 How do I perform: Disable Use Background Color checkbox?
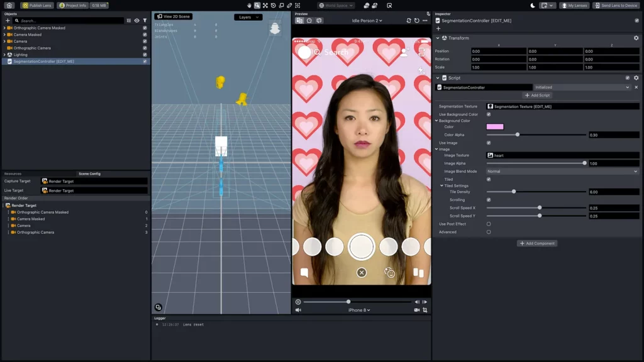(489, 114)
